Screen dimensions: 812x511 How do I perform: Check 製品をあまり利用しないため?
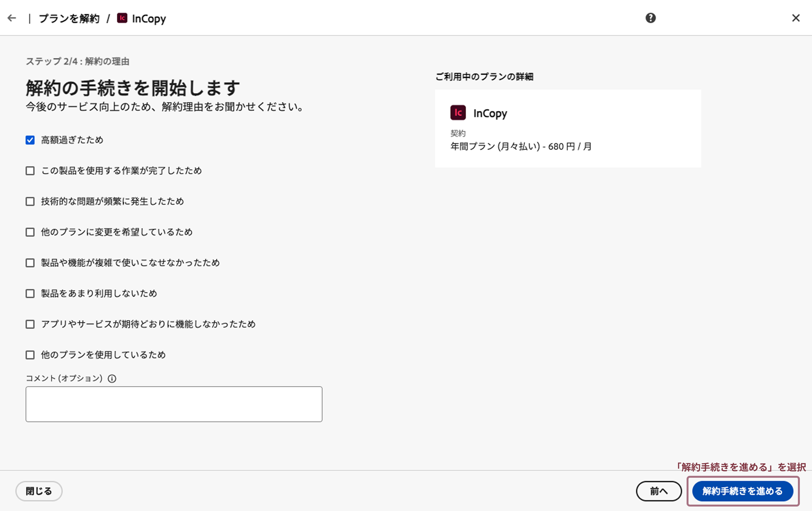pos(30,293)
